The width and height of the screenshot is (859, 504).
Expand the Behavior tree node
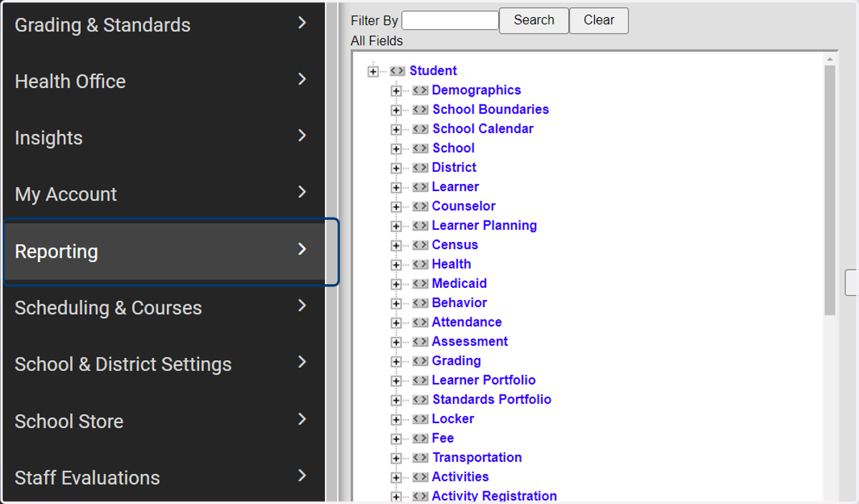coord(396,304)
